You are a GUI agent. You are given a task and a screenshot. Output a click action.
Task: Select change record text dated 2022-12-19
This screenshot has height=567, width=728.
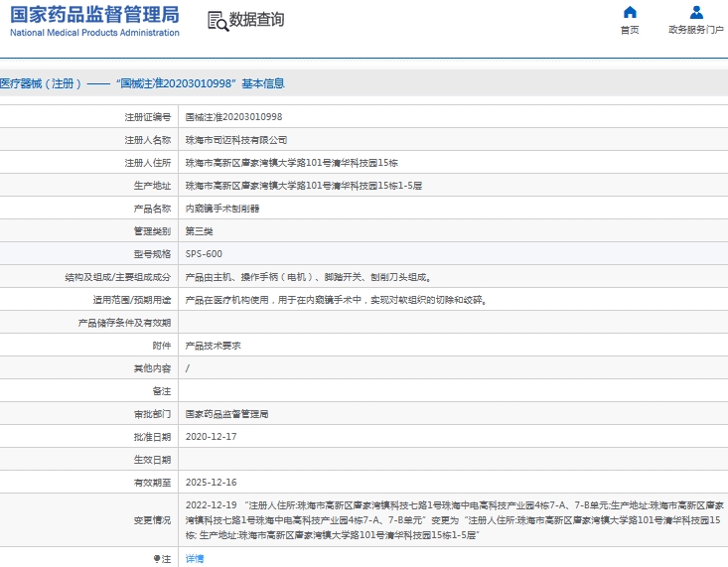pos(455,520)
